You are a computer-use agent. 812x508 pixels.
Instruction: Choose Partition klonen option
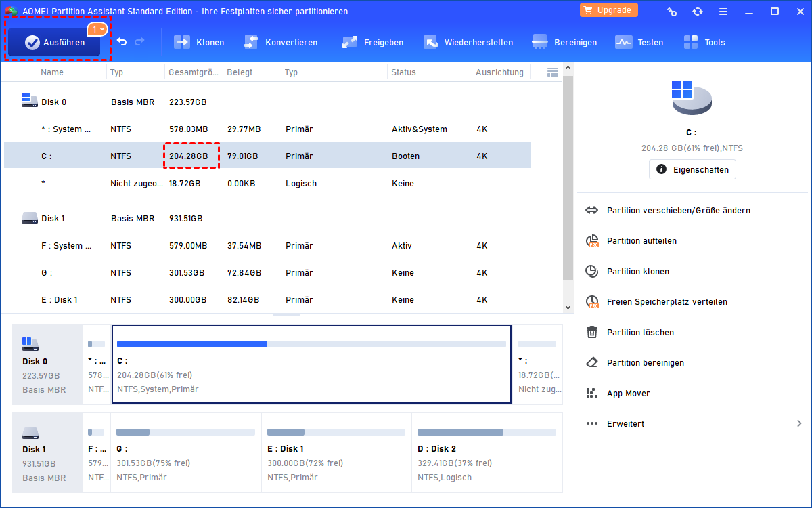(x=638, y=272)
